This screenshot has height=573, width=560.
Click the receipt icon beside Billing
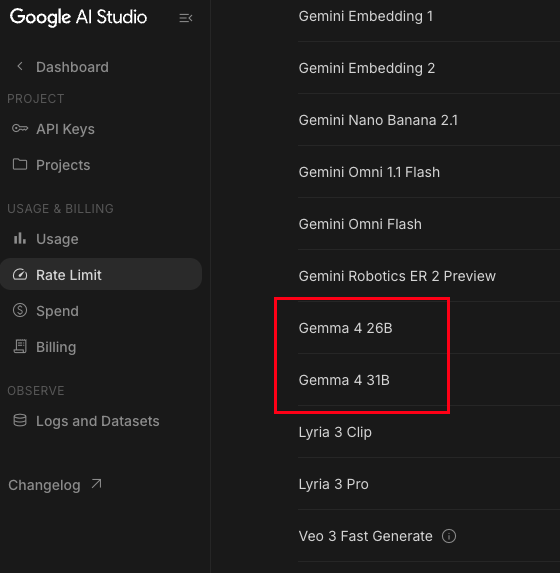pyautogui.click(x=20, y=346)
